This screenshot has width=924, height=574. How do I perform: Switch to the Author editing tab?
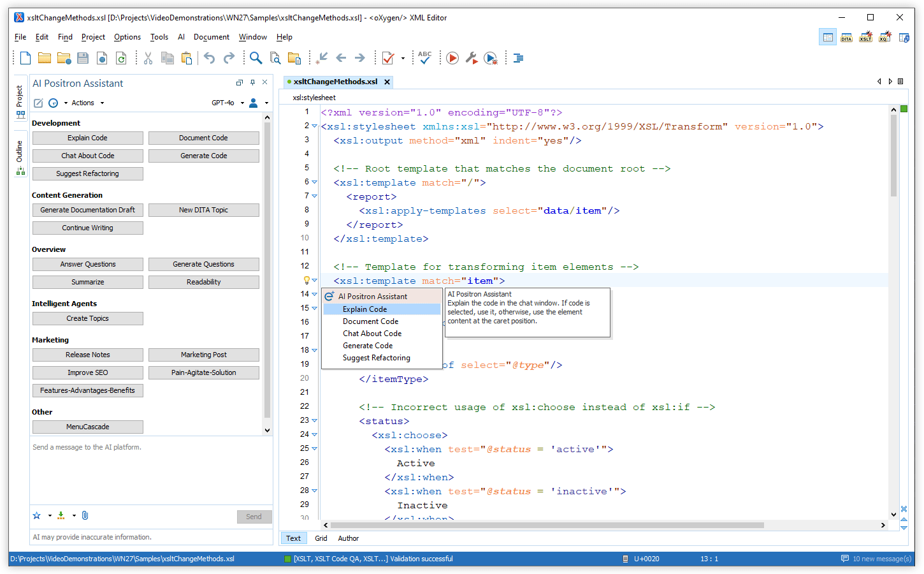coord(348,538)
